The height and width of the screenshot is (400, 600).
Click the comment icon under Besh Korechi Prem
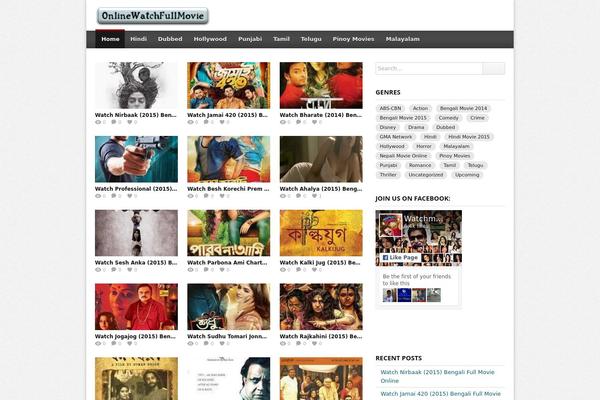click(206, 196)
